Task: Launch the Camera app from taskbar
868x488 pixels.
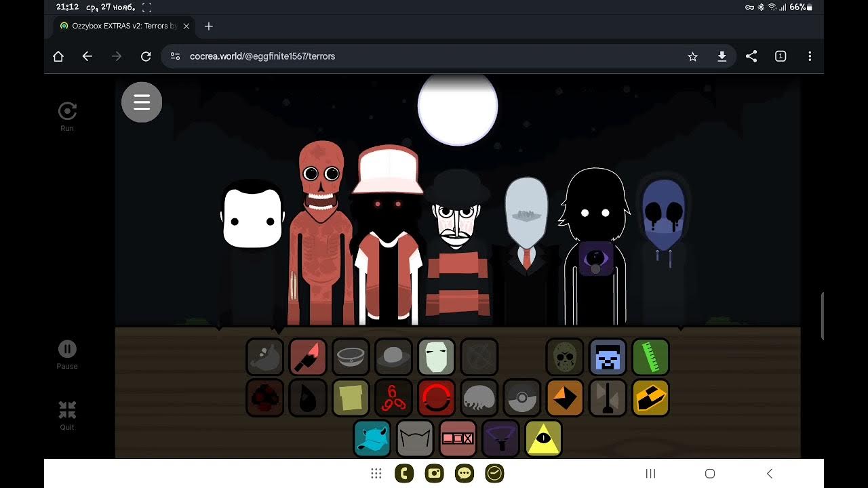Action: 434,474
